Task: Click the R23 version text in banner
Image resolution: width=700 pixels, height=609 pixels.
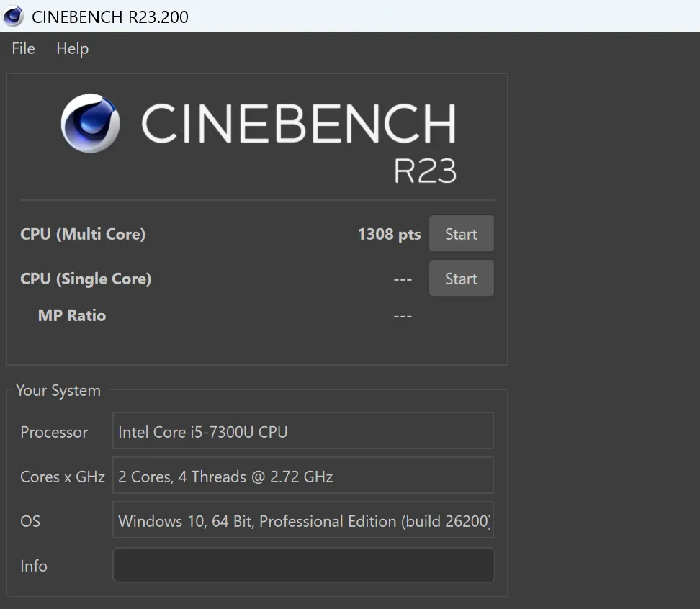Action: [x=425, y=171]
